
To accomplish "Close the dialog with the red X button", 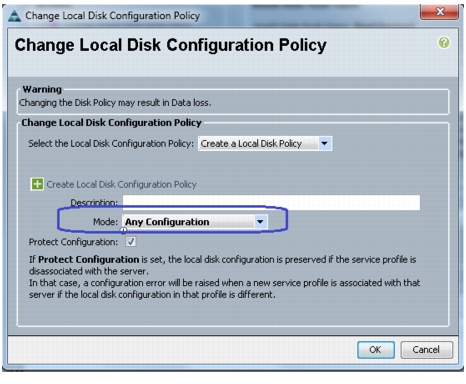I will click(x=440, y=12).
